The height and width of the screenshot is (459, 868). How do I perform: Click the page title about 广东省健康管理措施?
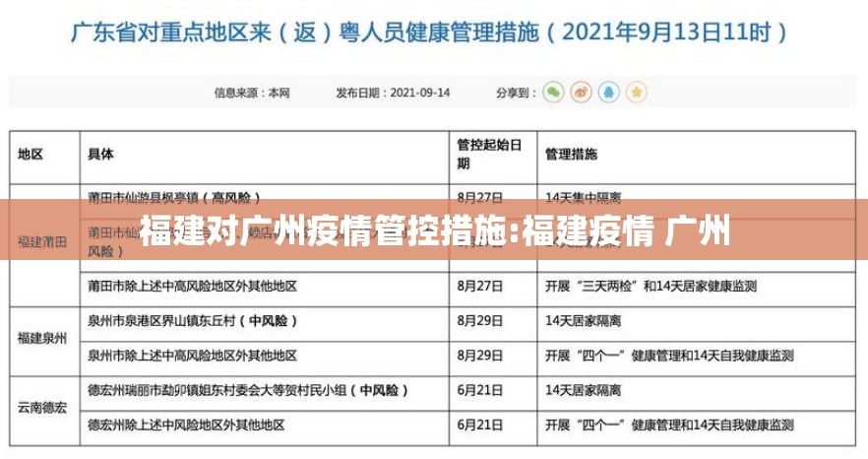tap(429, 32)
